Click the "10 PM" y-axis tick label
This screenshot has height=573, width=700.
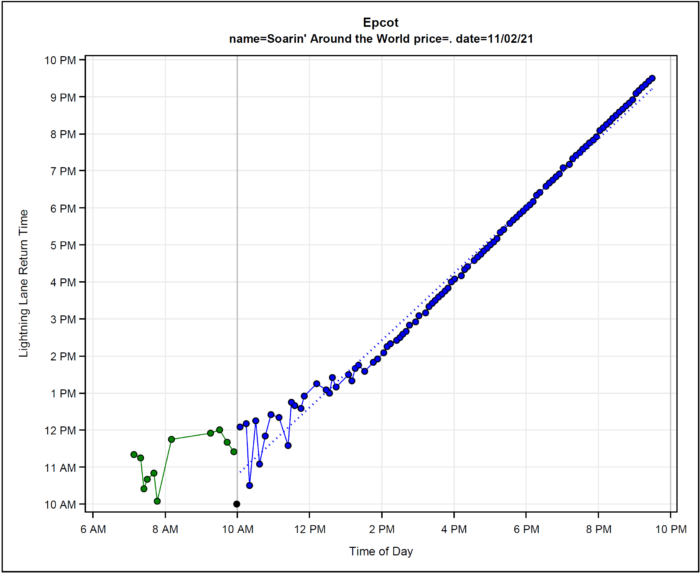(x=62, y=60)
